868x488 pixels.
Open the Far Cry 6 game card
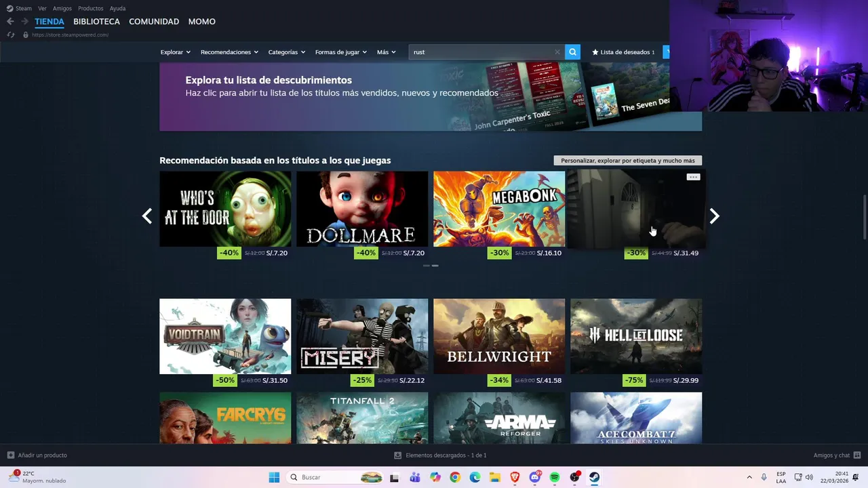click(x=225, y=418)
